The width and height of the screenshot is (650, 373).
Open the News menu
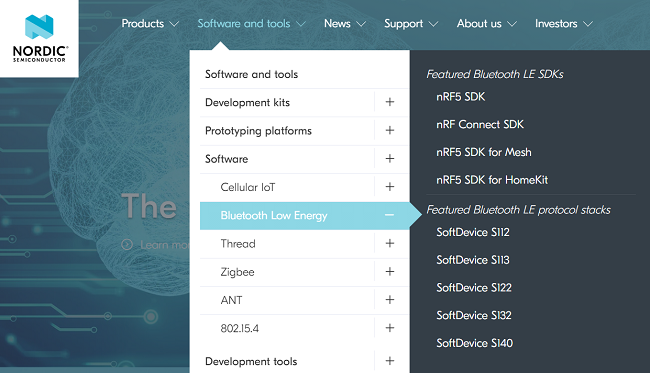click(x=337, y=24)
